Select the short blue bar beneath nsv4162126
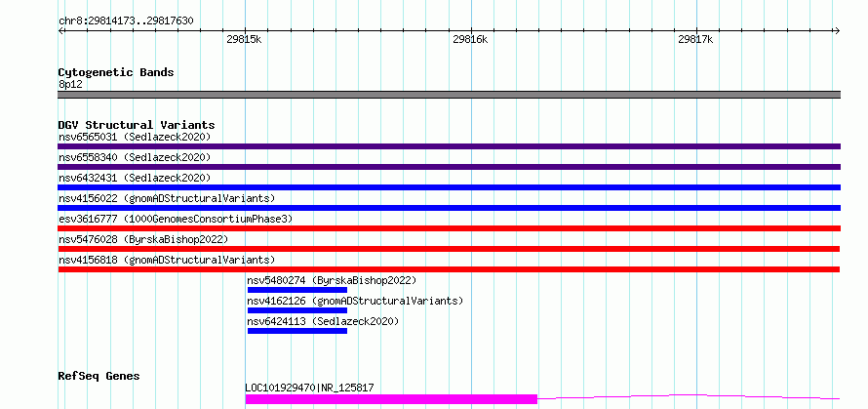 tap(297, 310)
